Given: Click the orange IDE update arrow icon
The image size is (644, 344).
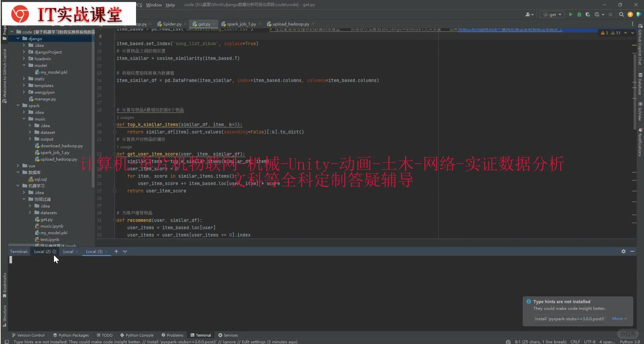Looking at the screenshot, I should click(630, 14).
